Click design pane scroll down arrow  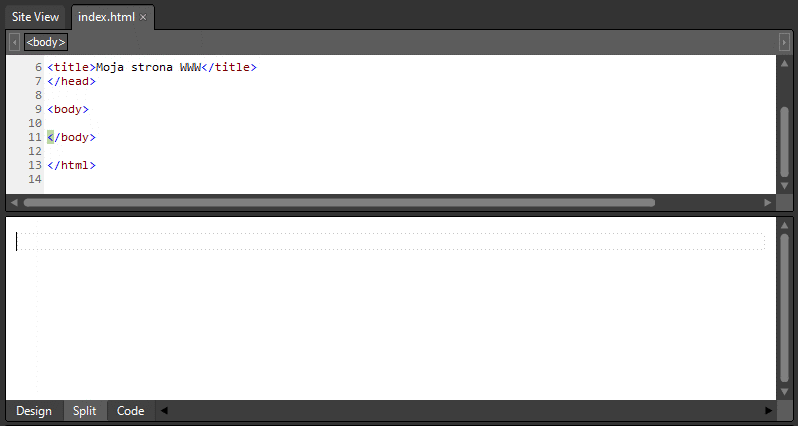(x=784, y=391)
